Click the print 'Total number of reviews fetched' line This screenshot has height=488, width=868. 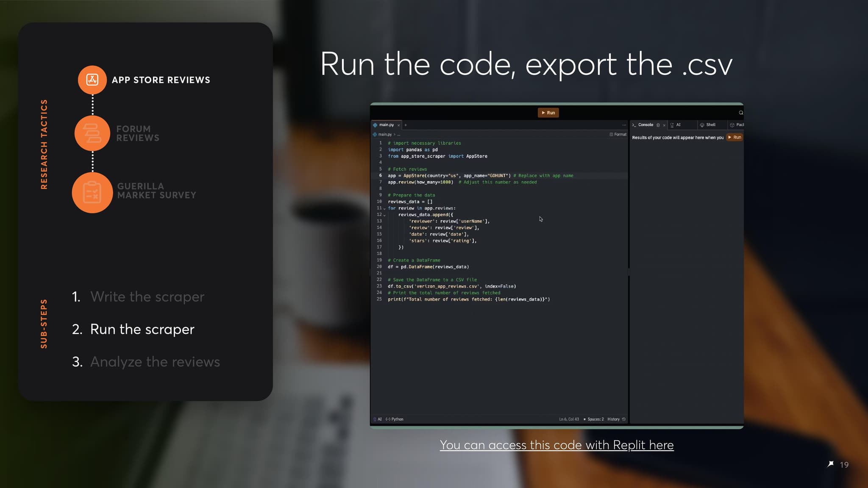tap(469, 299)
